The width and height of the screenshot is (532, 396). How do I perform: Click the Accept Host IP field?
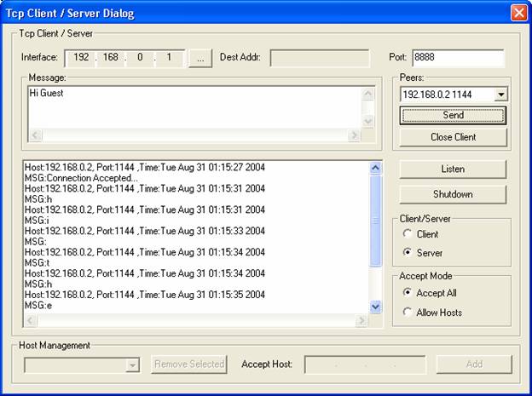365,364
